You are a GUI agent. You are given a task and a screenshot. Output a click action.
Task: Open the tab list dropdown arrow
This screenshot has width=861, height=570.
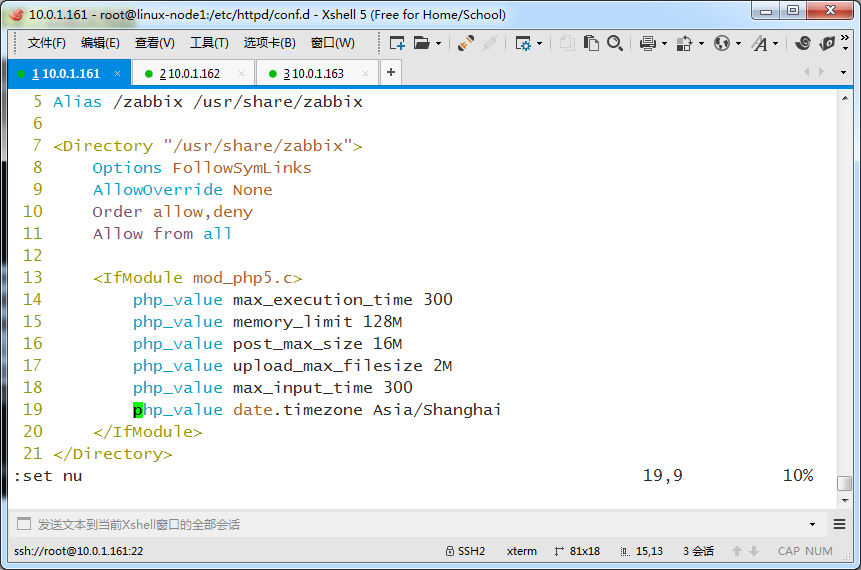point(843,72)
